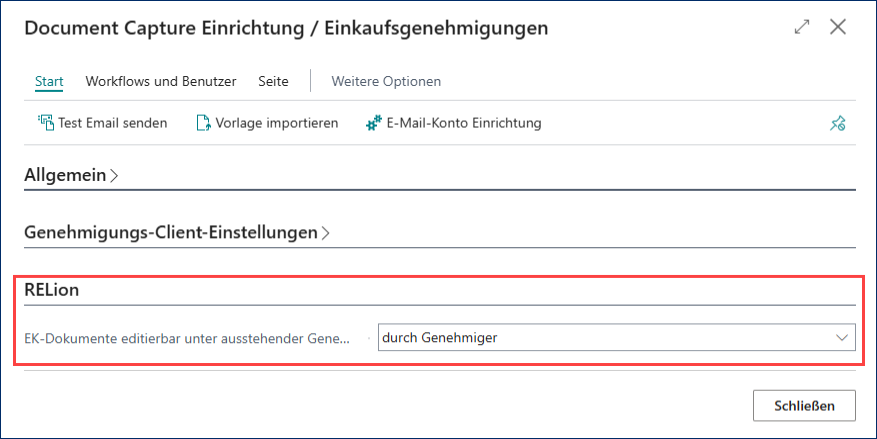The image size is (877, 439).
Task: Click the Vorlage importieren text label
Action: pyautogui.click(x=277, y=123)
